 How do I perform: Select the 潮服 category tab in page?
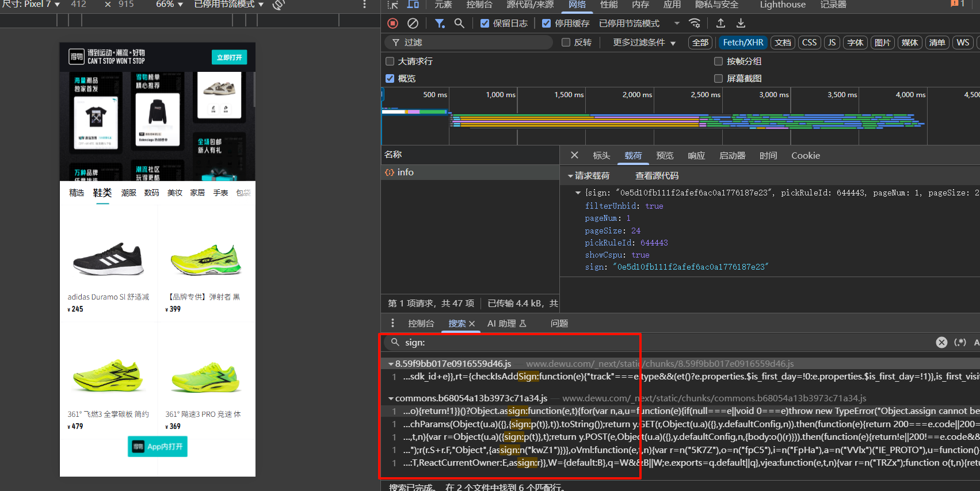click(129, 193)
